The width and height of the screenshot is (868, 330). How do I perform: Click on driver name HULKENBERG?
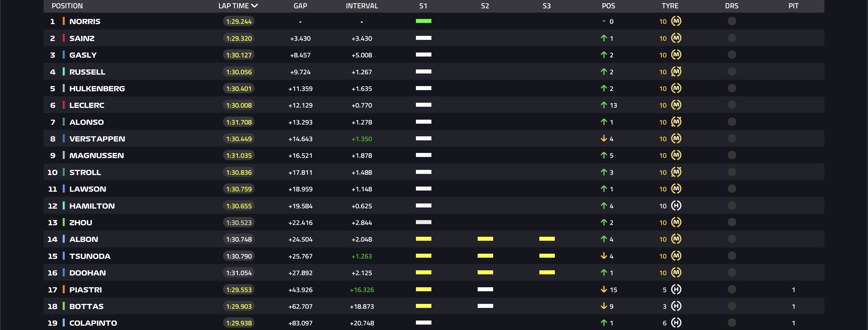[x=97, y=89]
